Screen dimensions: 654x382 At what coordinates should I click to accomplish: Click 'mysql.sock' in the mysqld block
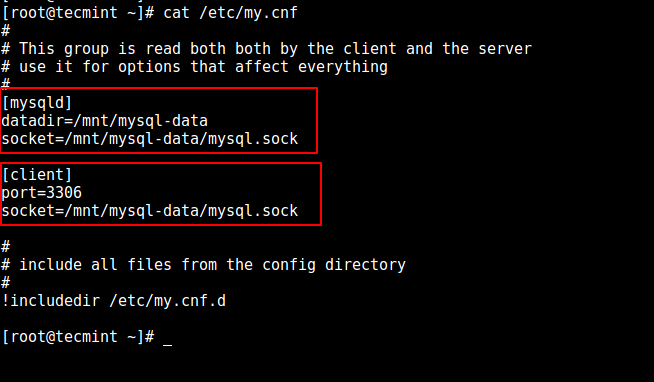253,139
